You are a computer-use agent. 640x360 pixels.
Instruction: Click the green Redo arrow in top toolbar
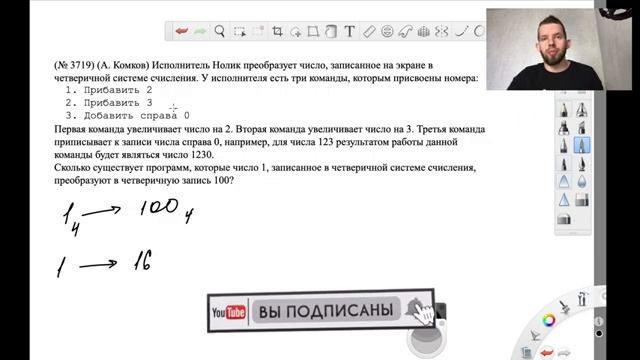pos(200,31)
